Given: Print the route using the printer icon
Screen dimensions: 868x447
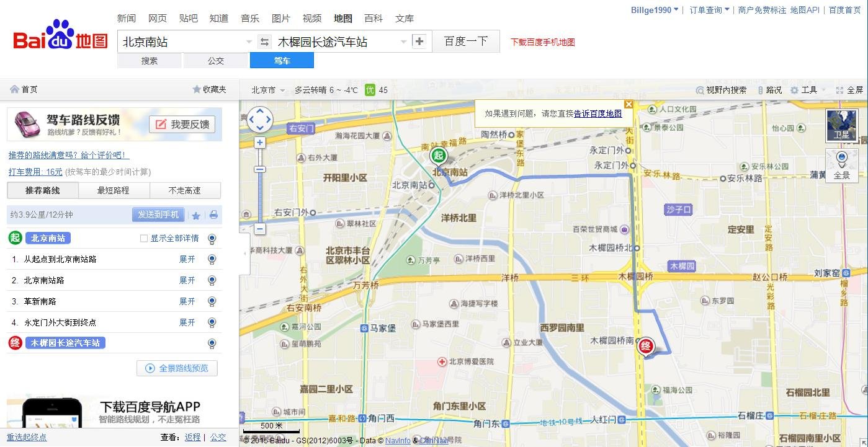Looking at the screenshot, I should click(x=213, y=214).
